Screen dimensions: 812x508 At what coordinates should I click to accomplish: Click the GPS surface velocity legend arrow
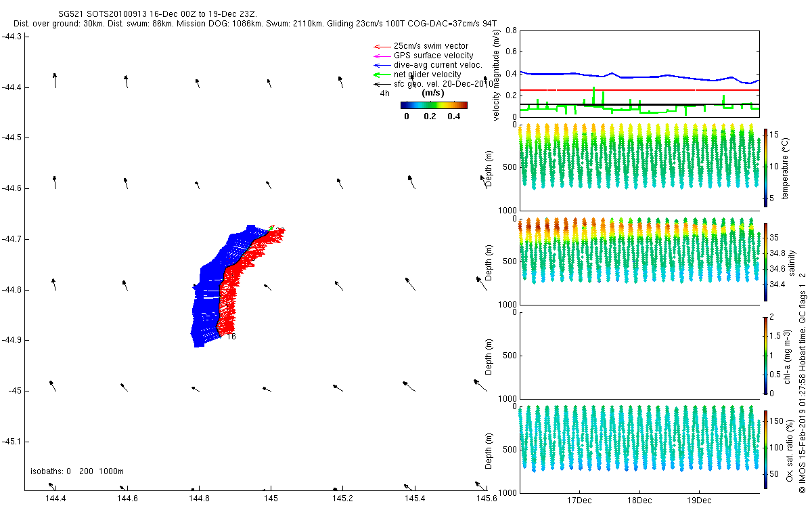(x=381, y=56)
